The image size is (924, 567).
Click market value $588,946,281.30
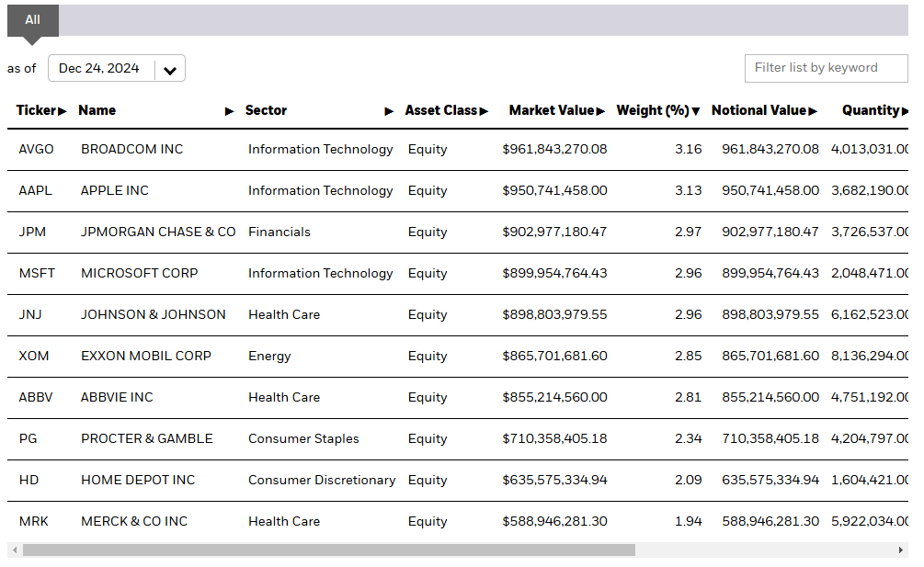554,522
